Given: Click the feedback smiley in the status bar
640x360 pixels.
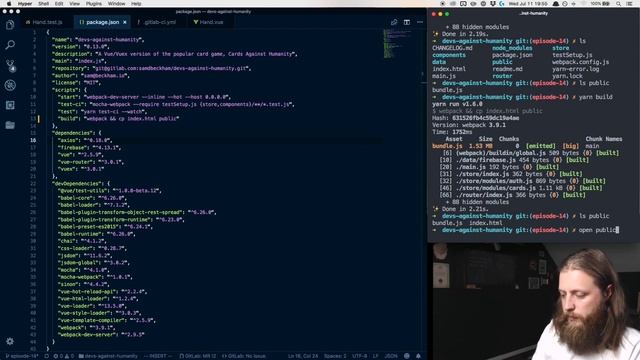Looking at the screenshot, I should tap(407, 356).
